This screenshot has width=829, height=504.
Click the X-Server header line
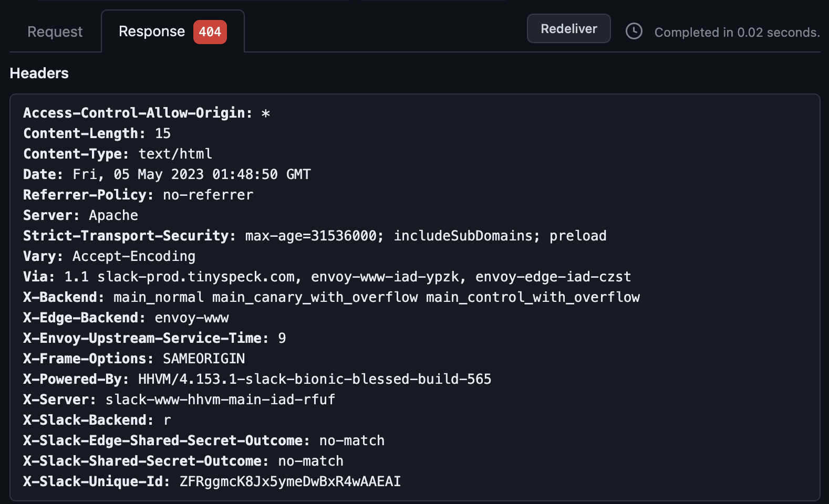pos(179,400)
